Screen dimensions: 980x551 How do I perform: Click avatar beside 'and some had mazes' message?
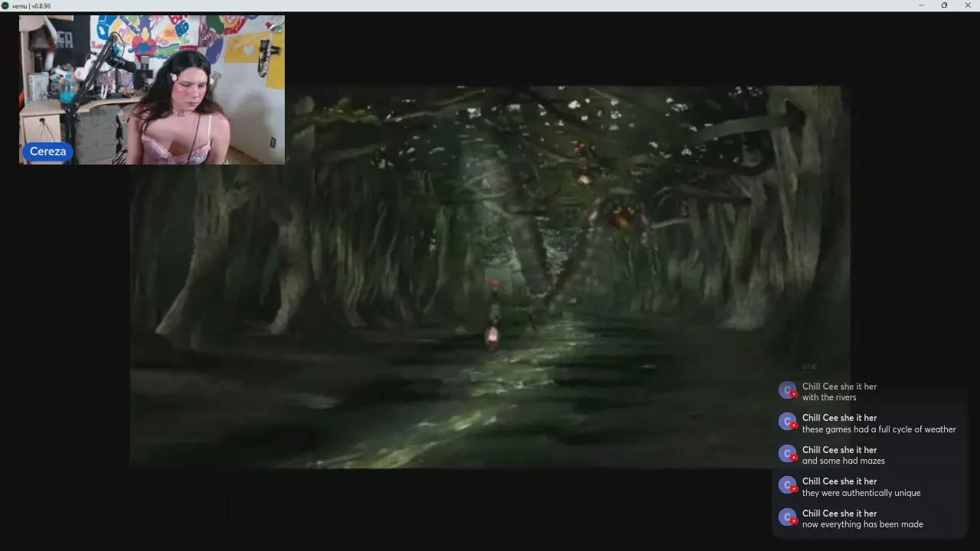(788, 454)
